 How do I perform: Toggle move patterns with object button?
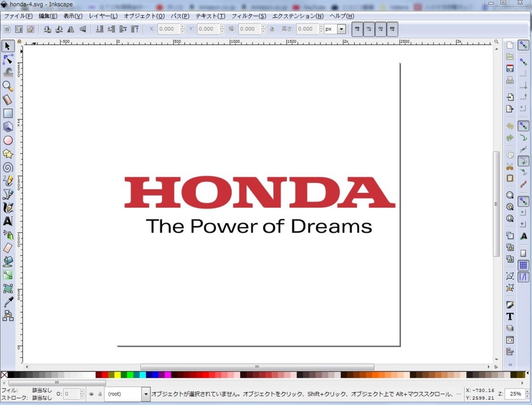click(x=392, y=29)
